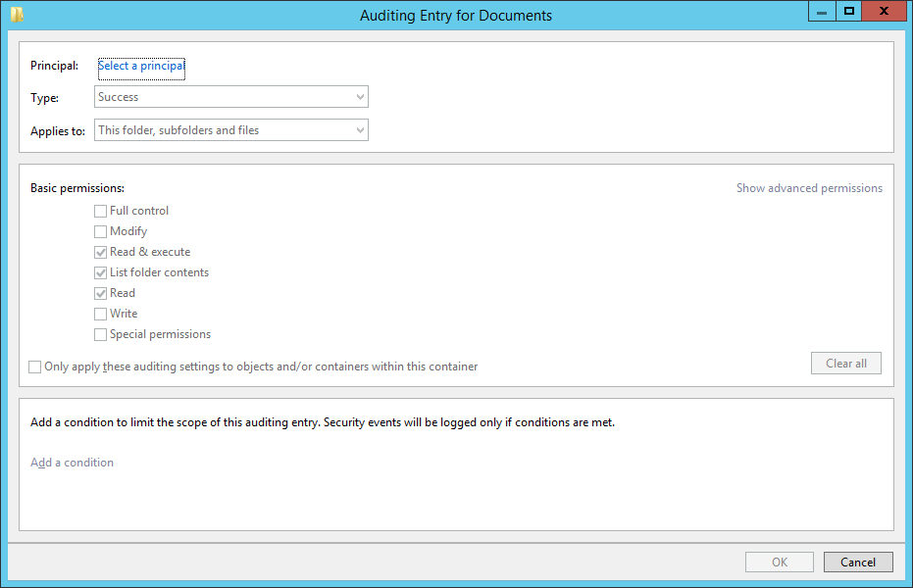Click the folder icon in title bar
The image size is (913, 588).
point(17,15)
